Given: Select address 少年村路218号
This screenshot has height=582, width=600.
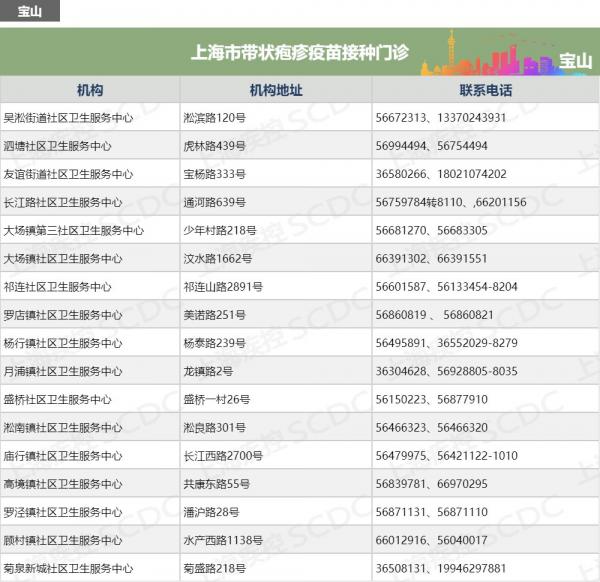Looking at the screenshot, I should click(x=220, y=230).
